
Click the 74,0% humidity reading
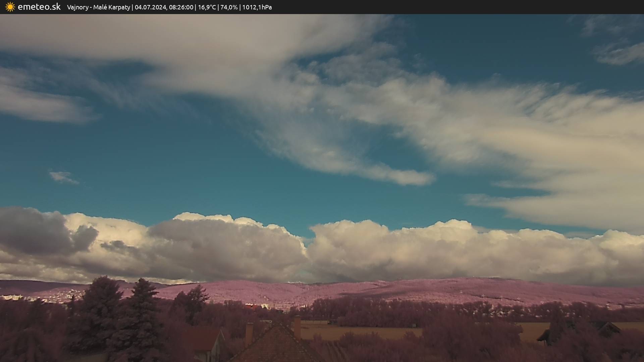click(x=229, y=7)
